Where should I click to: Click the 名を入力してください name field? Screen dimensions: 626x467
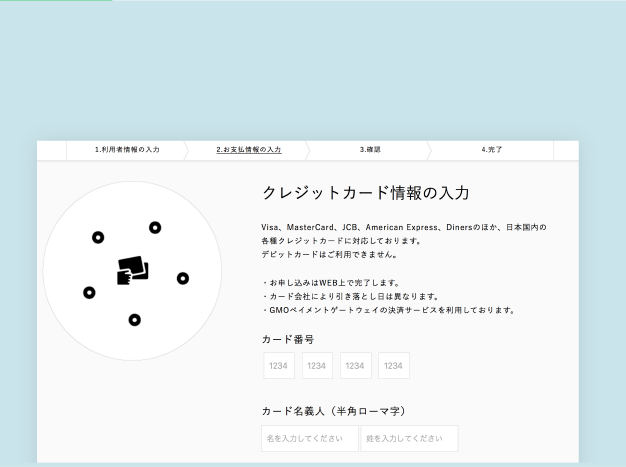coord(310,438)
